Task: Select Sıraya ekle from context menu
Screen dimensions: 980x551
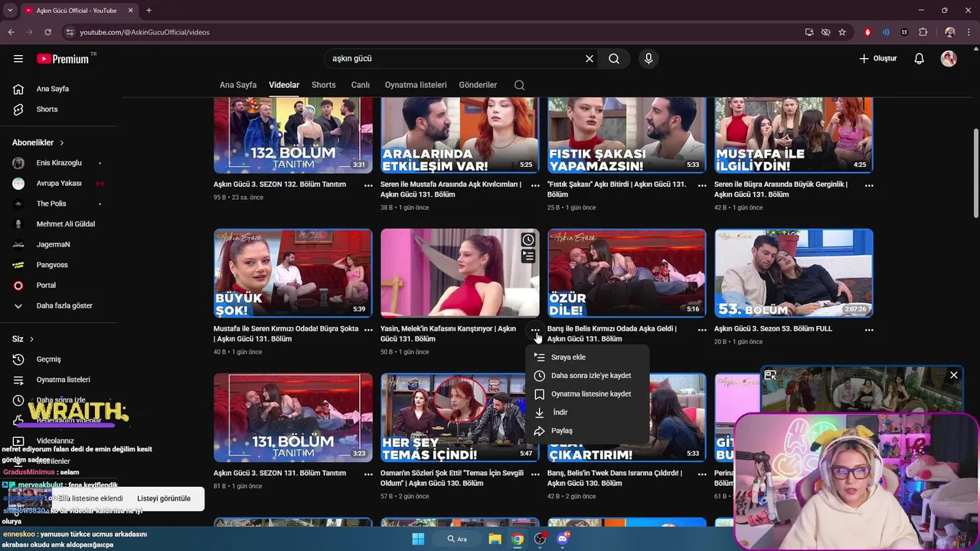Action: [x=587, y=357]
